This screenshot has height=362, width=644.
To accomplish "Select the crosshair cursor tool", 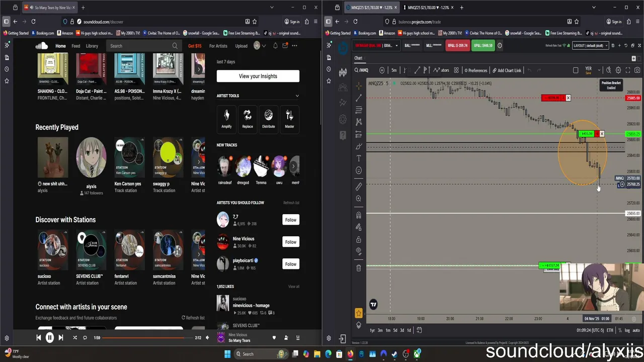I will point(358,85).
